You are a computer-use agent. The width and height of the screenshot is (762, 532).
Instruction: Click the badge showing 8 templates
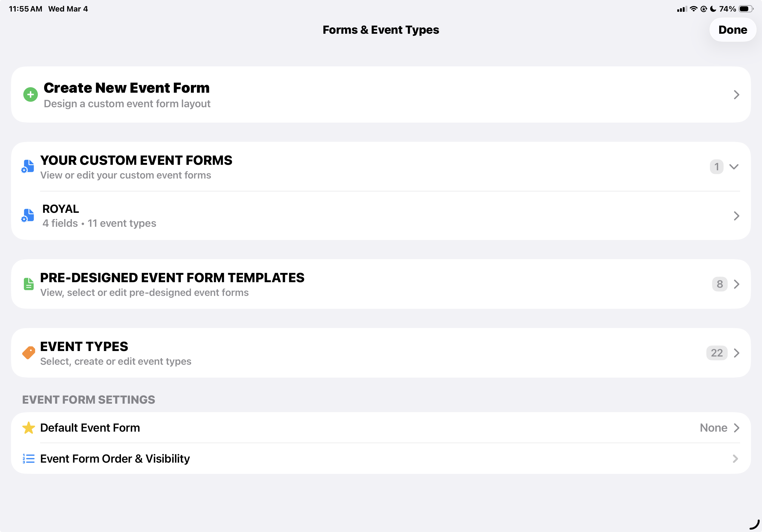(719, 284)
